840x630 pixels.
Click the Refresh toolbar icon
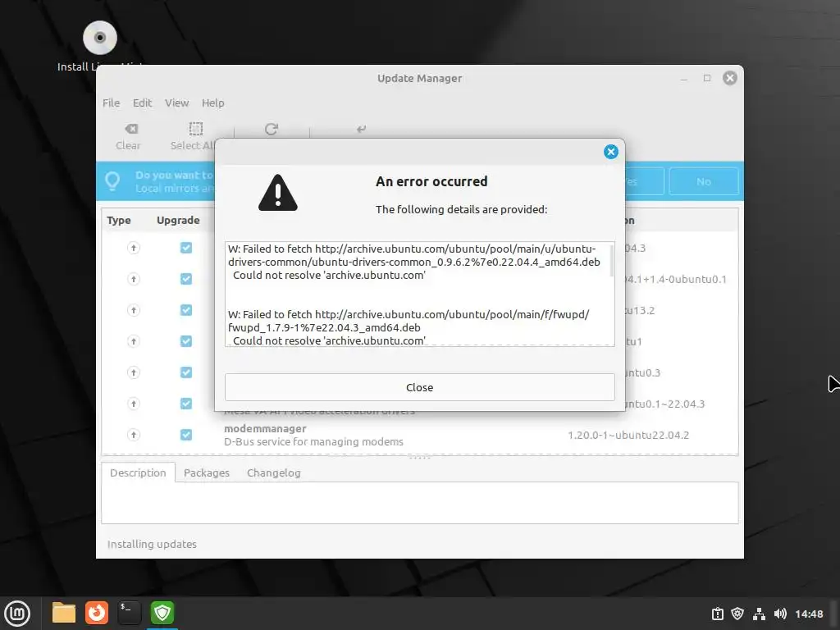tap(272, 129)
